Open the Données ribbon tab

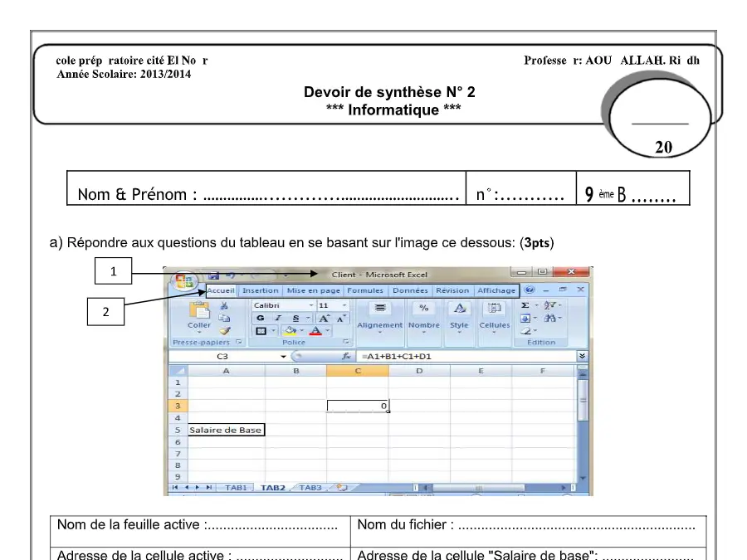tap(410, 290)
